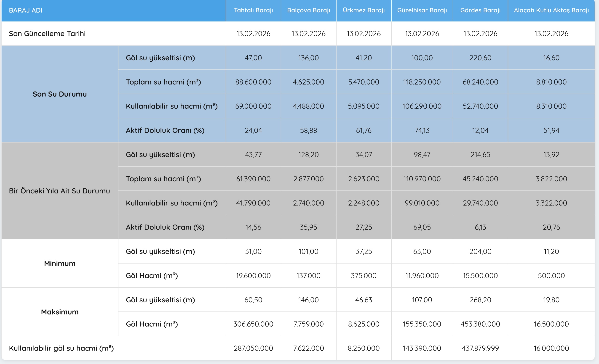Click Balçova maximum lake volume 7.759.000
This screenshot has width=599, height=364.
pos(308,324)
